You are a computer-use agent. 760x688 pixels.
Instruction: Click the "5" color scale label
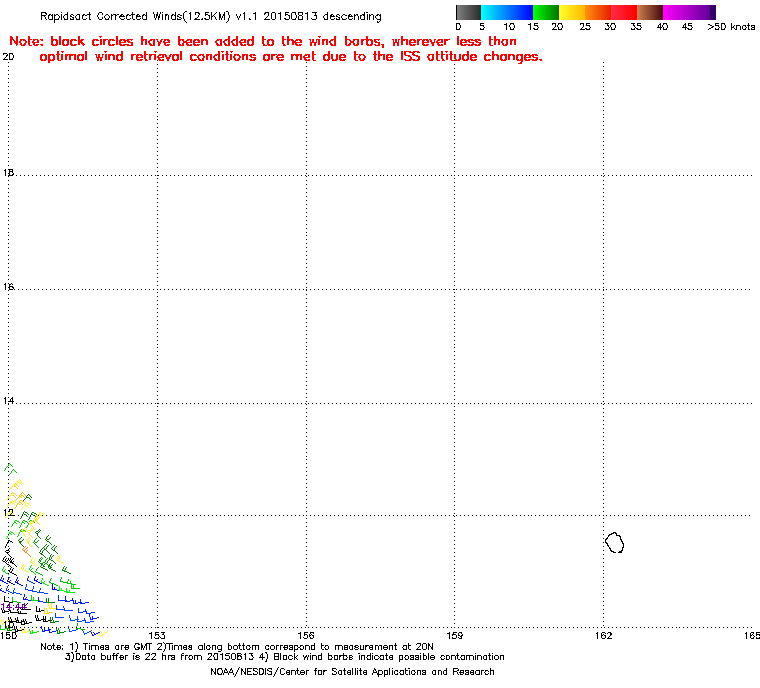482,27
